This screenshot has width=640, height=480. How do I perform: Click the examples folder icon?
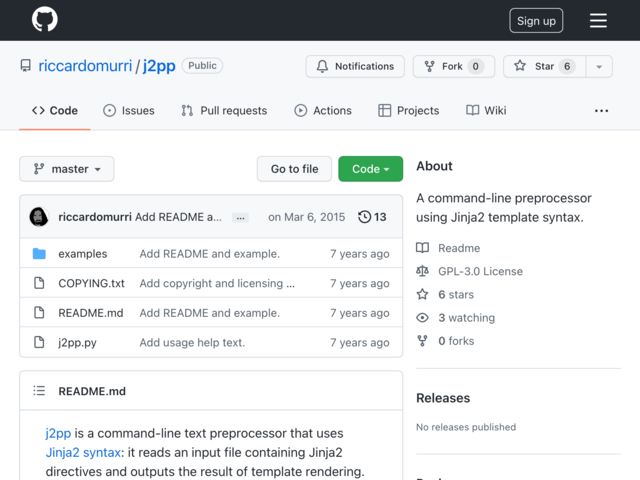39,253
